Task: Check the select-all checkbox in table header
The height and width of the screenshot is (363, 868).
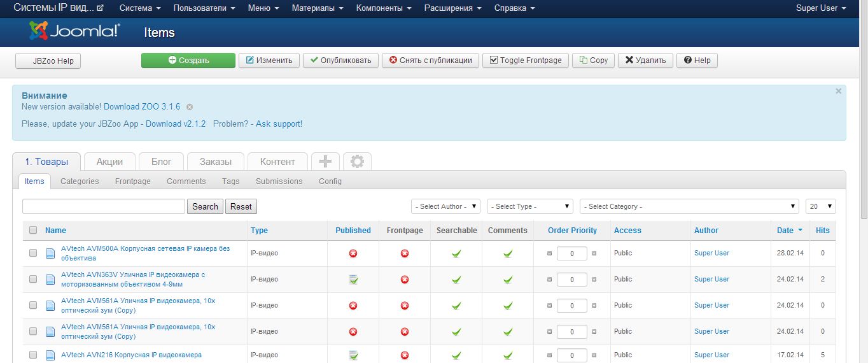Action: (x=33, y=231)
